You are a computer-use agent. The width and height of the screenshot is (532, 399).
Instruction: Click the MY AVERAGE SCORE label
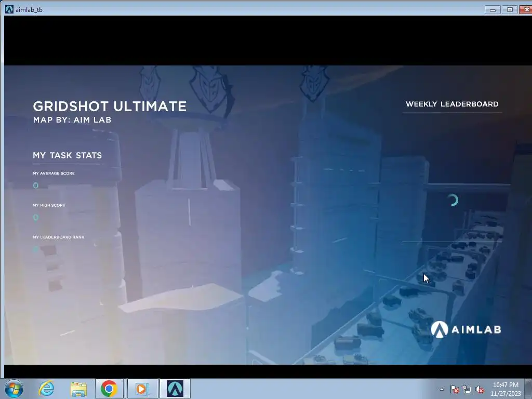(54, 174)
